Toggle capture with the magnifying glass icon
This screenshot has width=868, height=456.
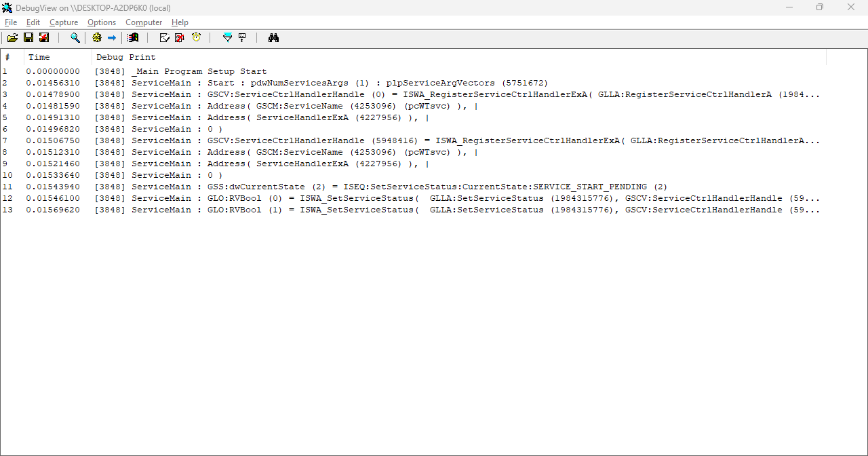[x=75, y=38]
